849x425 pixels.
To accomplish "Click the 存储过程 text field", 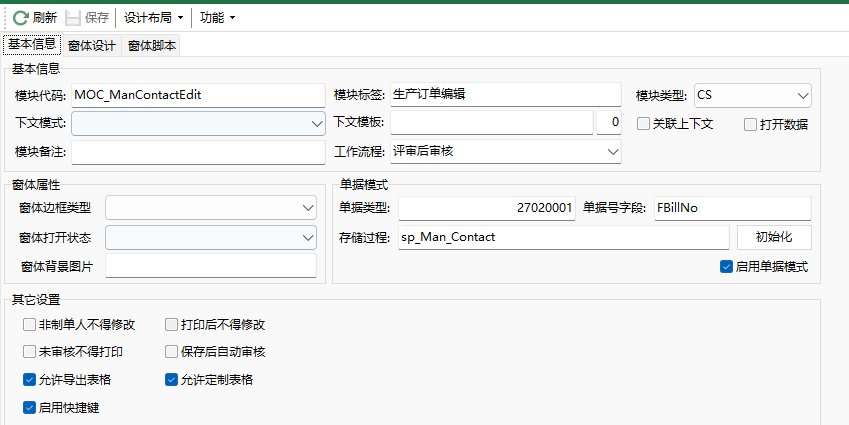I will click(x=563, y=237).
